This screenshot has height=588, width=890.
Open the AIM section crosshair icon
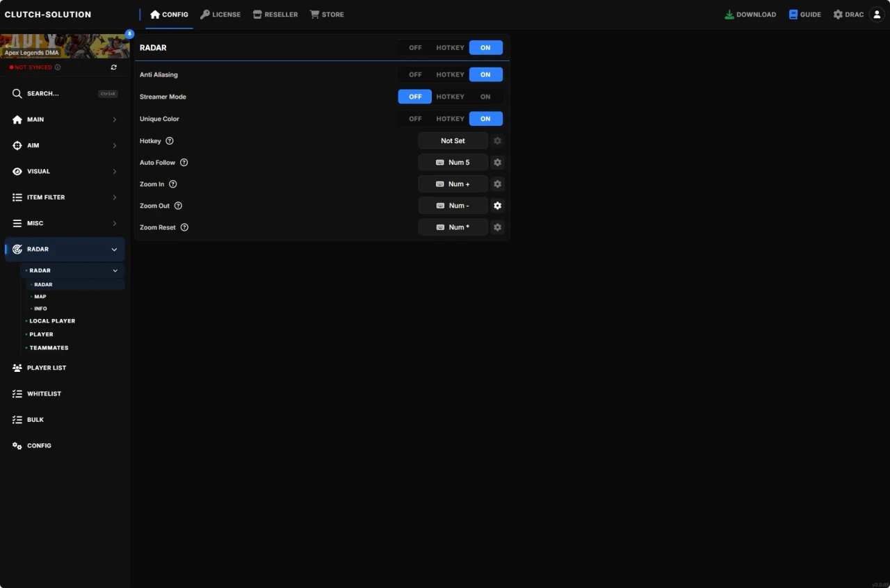17,145
